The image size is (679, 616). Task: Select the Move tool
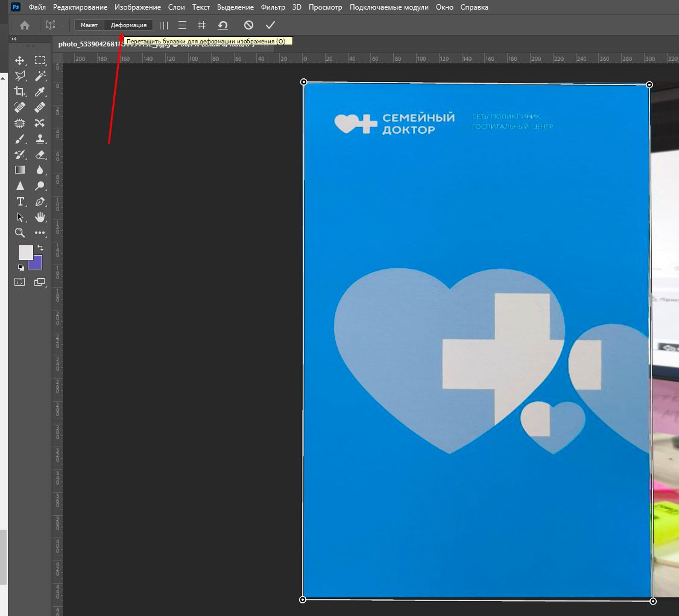coord(19,60)
